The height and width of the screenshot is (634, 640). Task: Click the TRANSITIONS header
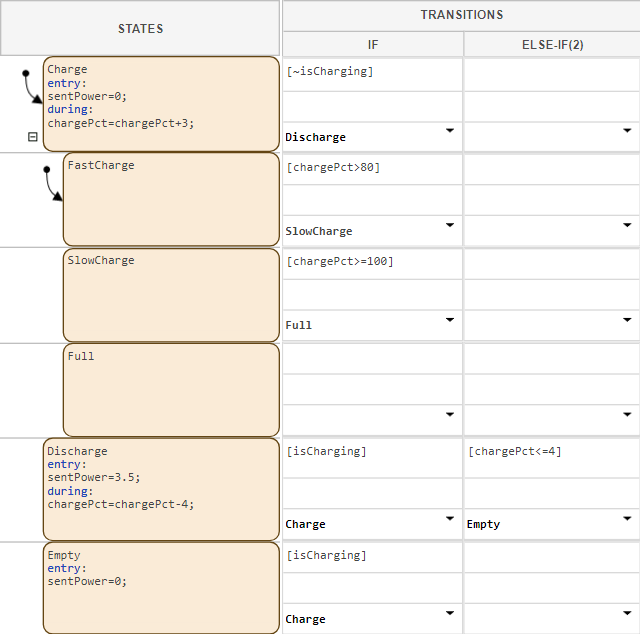[x=461, y=15]
